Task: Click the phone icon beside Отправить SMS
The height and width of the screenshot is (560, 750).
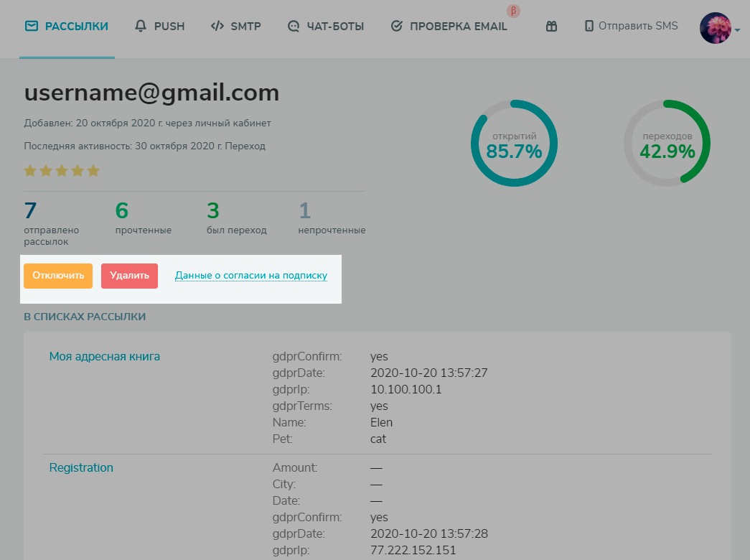Action: click(589, 26)
